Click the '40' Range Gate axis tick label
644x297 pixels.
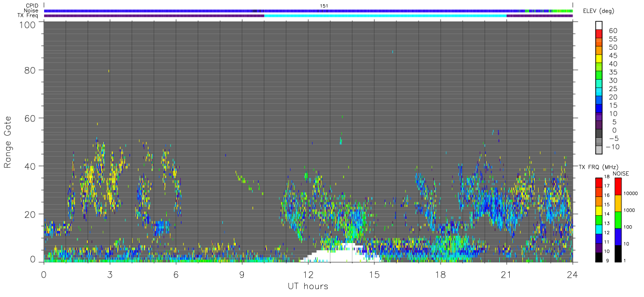pyautogui.click(x=30, y=167)
